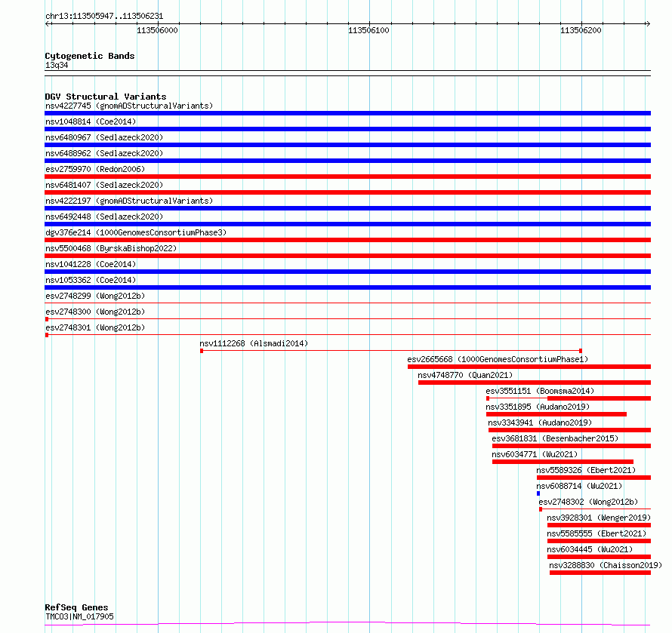The width and height of the screenshot is (672, 633).
Task: Click esv3551151 (Boomsma2014) label
Action: [x=540, y=391]
